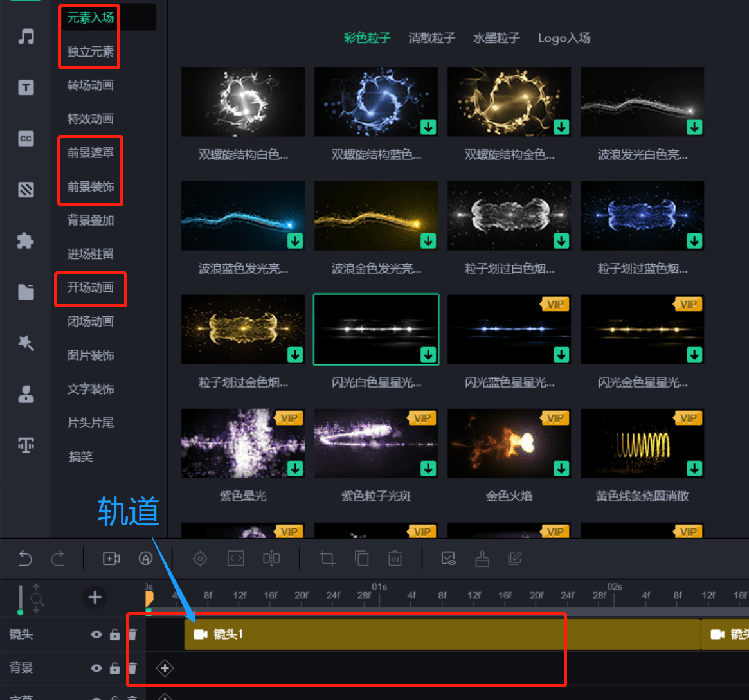Select the 闪光白色星星光 thumbnail
Image resolution: width=749 pixels, height=700 pixels.
click(376, 330)
